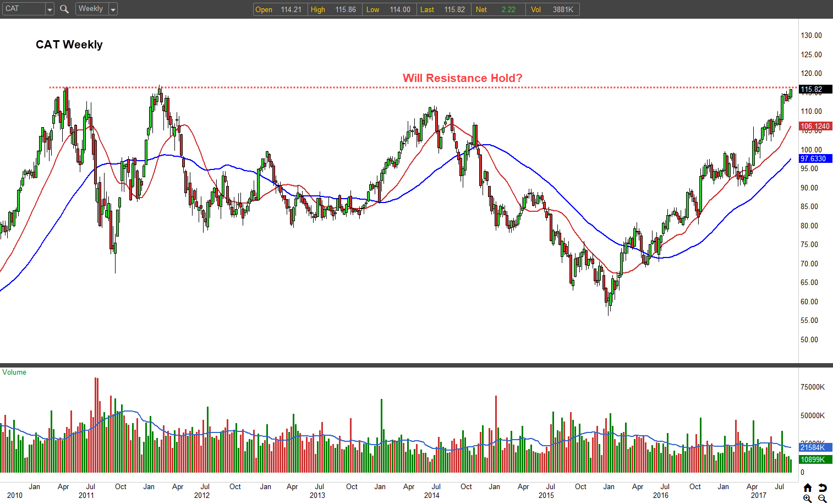Select the Open 114.21 quote value
Image resolution: width=833 pixels, height=504 pixels.
pos(292,9)
